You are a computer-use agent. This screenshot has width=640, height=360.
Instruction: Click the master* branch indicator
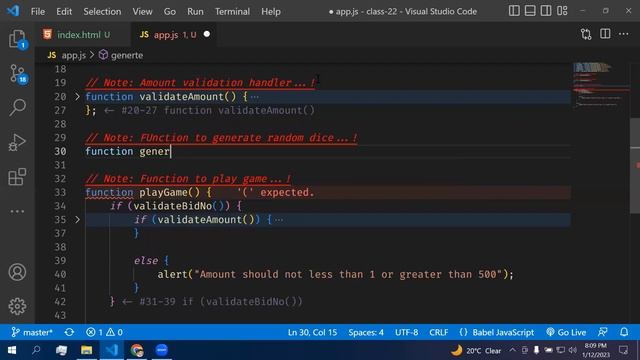click(32, 332)
